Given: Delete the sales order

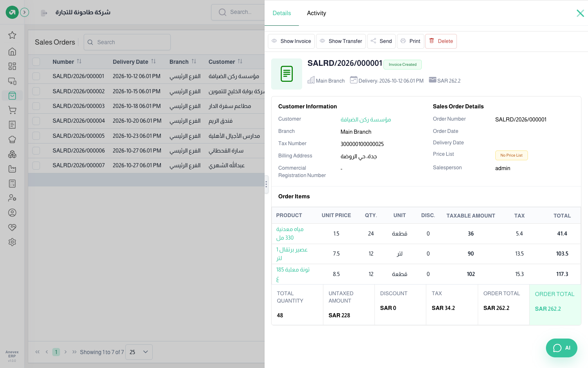Looking at the screenshot, I should pyautogui.click(x=441, y=41).
